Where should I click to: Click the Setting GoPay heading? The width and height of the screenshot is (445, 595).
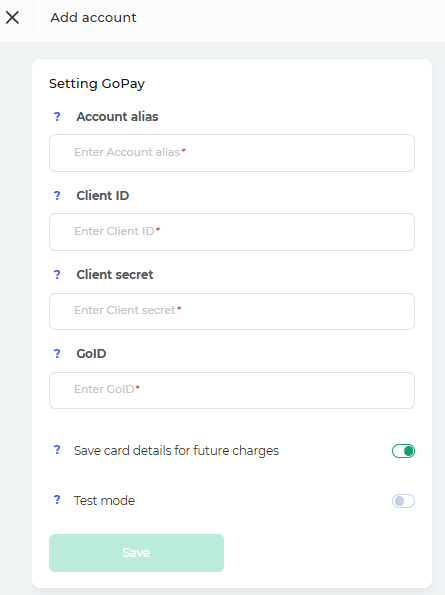pyautogui.click(x=97, y=84)
